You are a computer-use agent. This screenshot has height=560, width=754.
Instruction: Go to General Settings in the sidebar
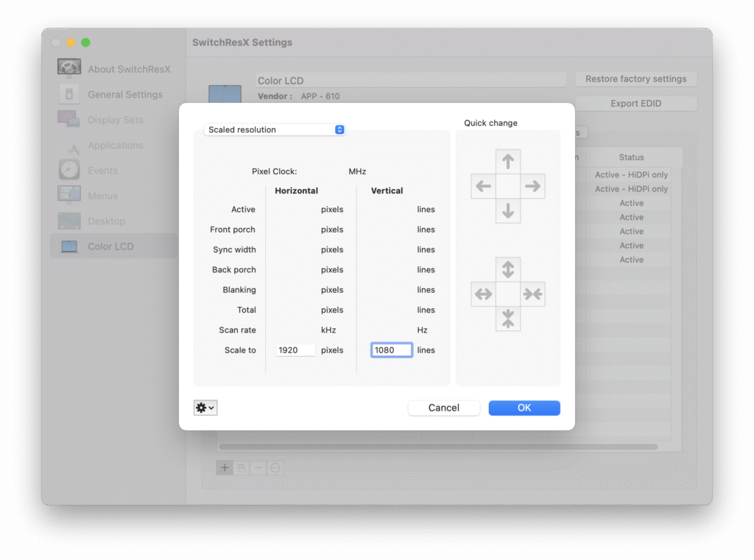coord(114,95)
